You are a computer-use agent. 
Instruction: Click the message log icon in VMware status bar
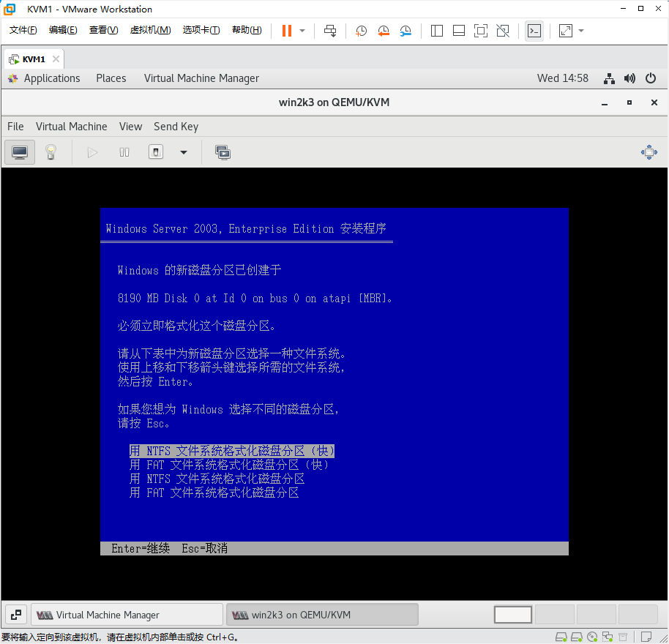pos(646,637)
